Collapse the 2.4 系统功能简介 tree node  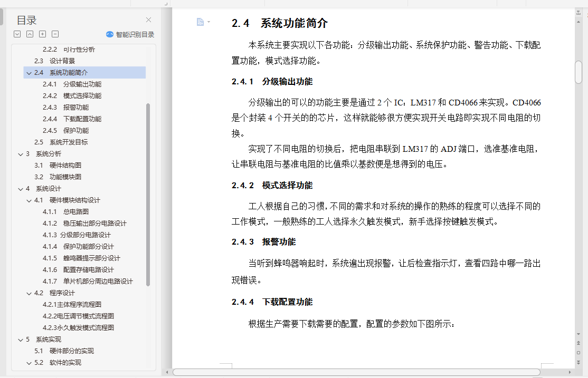(29, 73)
